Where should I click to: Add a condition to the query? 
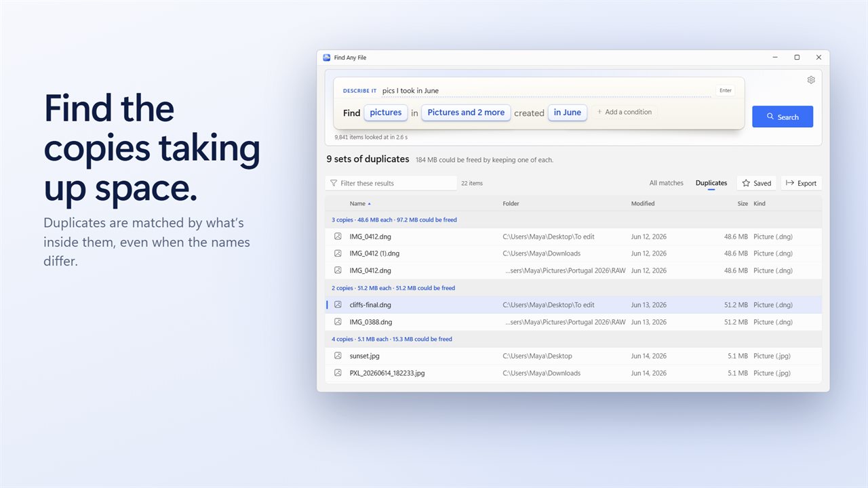(624, 112)
